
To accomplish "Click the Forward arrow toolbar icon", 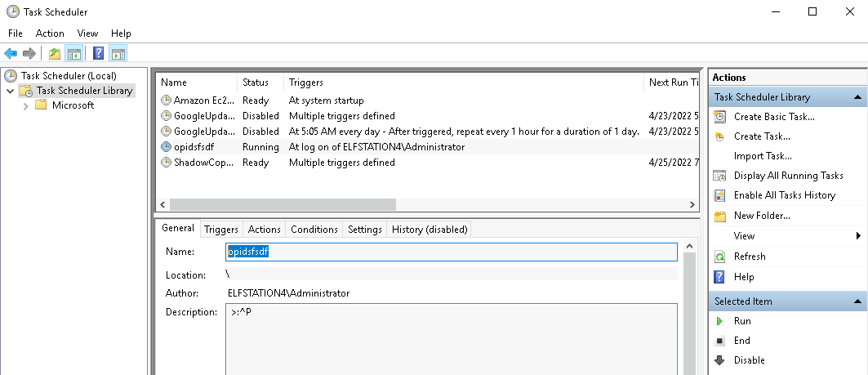I will (29, 54).
